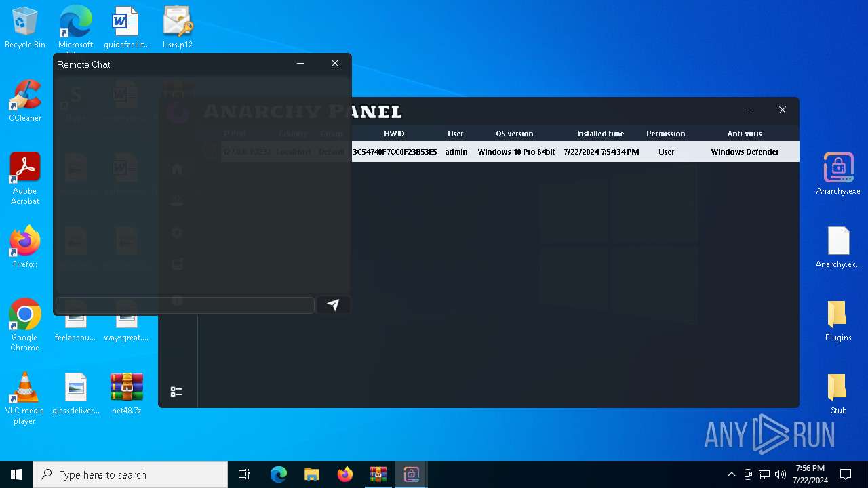Click the Anti-virus column header
This screenshot has height=488, width=868.
[745, 134]
